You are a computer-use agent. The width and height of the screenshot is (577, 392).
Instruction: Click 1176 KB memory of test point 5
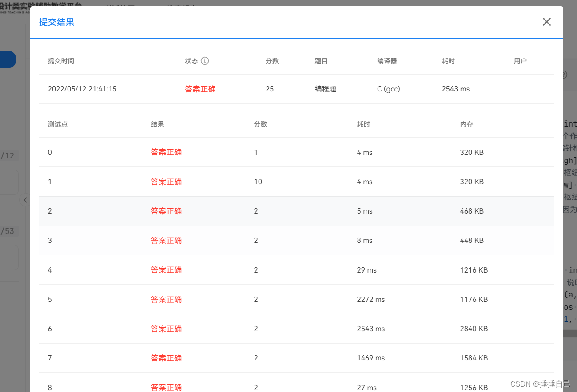click(x=474, y=299)
